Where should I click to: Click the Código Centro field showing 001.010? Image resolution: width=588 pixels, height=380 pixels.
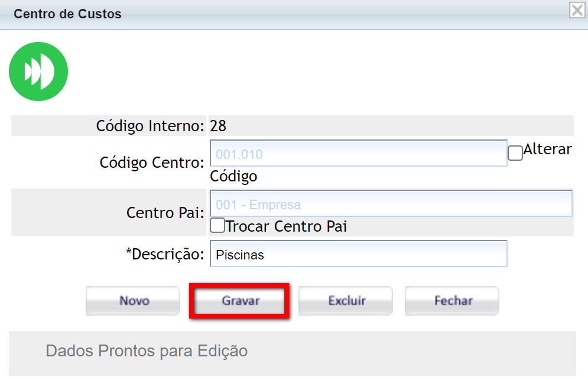click(x=358, y=154)
